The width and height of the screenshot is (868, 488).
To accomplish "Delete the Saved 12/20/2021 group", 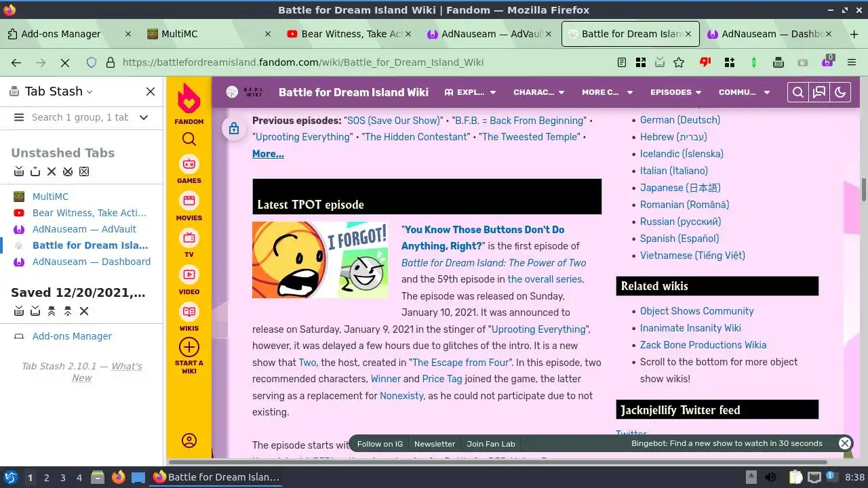I will tap(84, 311).
